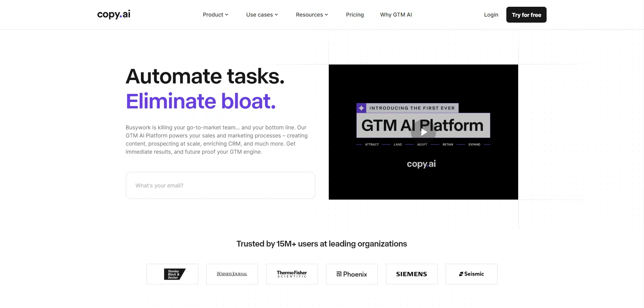The height and width of the screenshot is (308, 644).
Task: Open the Use cases dropdown
Action: (x=262, y=15)
